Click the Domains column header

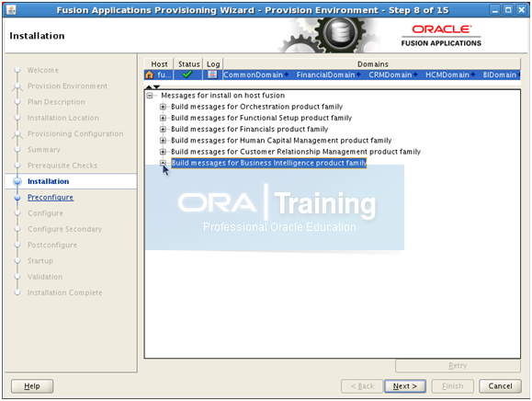pos(372,64)
